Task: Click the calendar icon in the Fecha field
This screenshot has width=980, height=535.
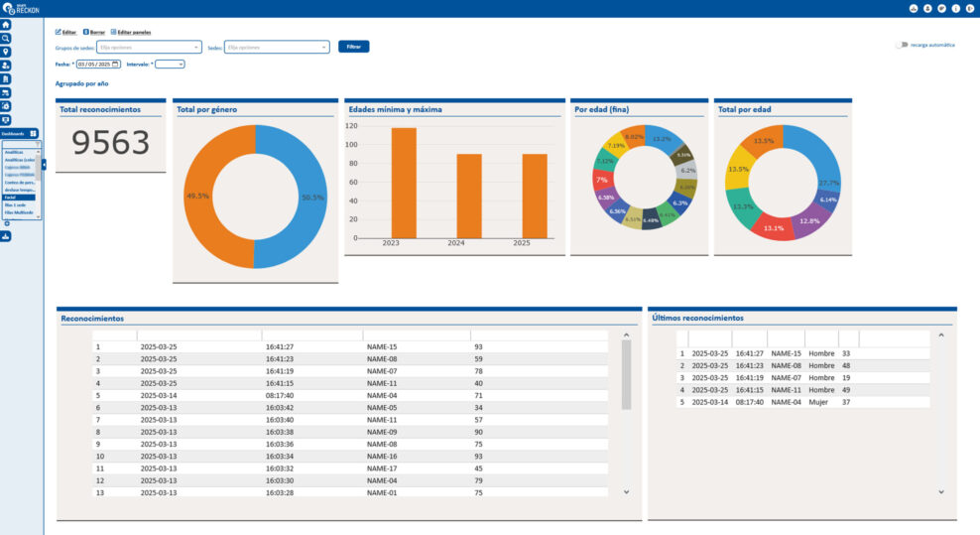Action: [x=115, y=64]
